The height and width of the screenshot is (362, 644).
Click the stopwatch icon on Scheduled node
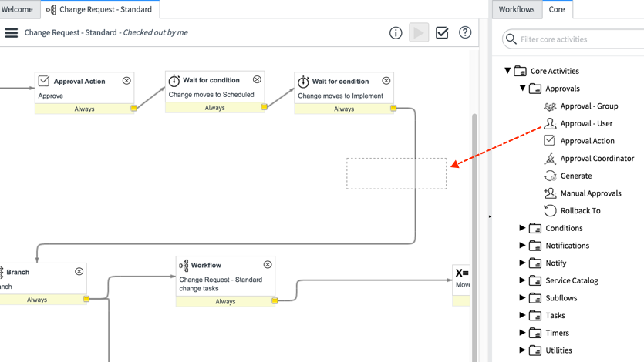(174, 80)
